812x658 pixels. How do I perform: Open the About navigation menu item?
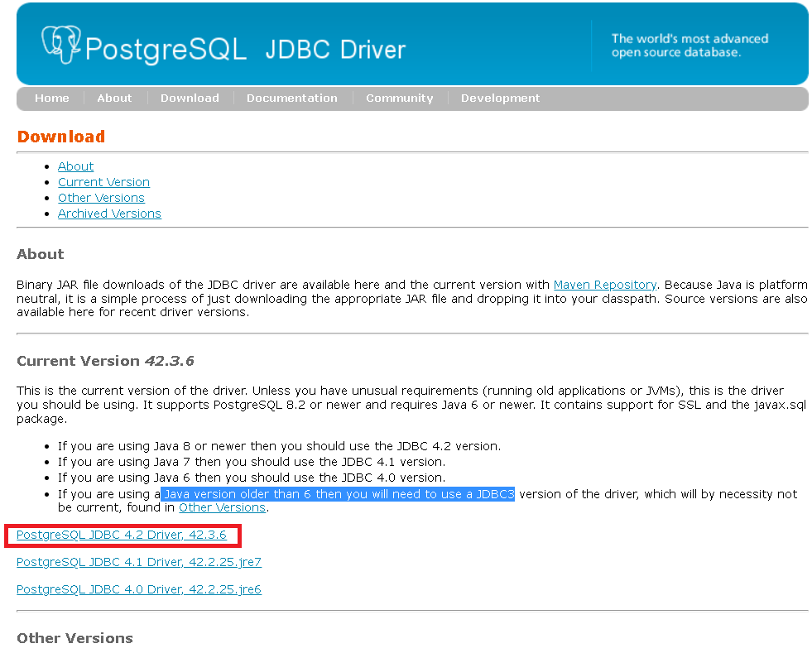coord(114,98)
